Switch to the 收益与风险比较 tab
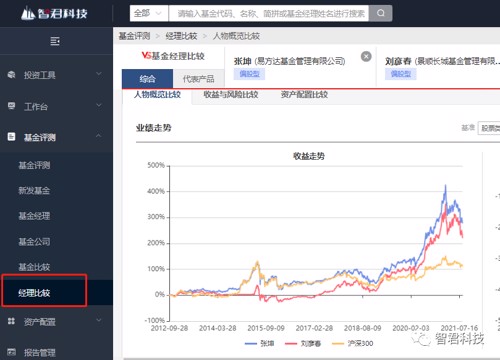The height and width of the screenshot is (360, 500). click(x=231, y=95)
